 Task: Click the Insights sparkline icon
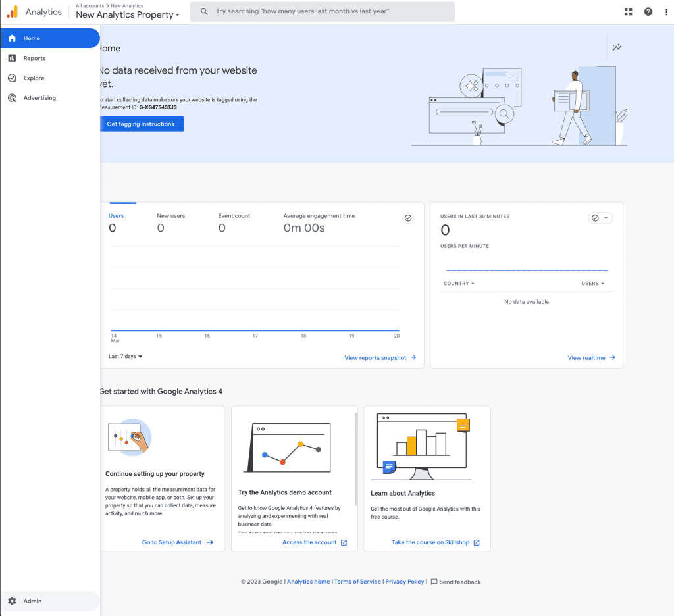tap(617, 47)
